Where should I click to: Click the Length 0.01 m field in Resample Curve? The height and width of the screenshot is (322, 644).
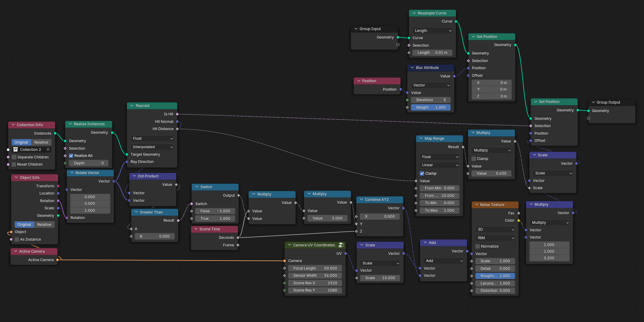coord(432,53)
